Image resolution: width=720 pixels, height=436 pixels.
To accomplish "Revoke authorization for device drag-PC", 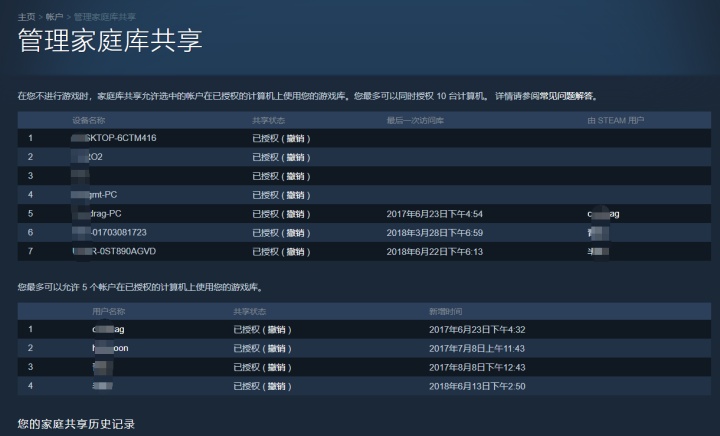I will tap(295, 214).
